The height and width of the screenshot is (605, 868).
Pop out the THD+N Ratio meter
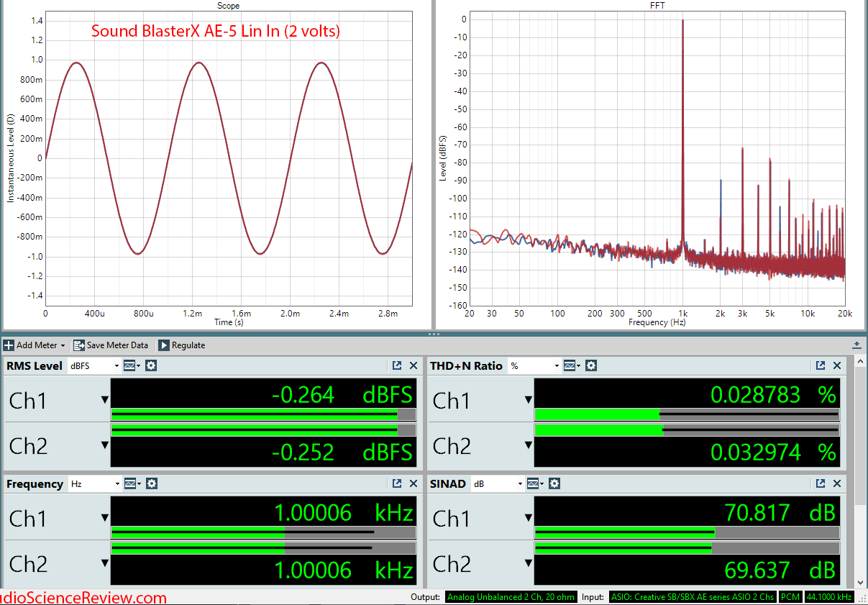pyautogui.click(x=821, y=365)
